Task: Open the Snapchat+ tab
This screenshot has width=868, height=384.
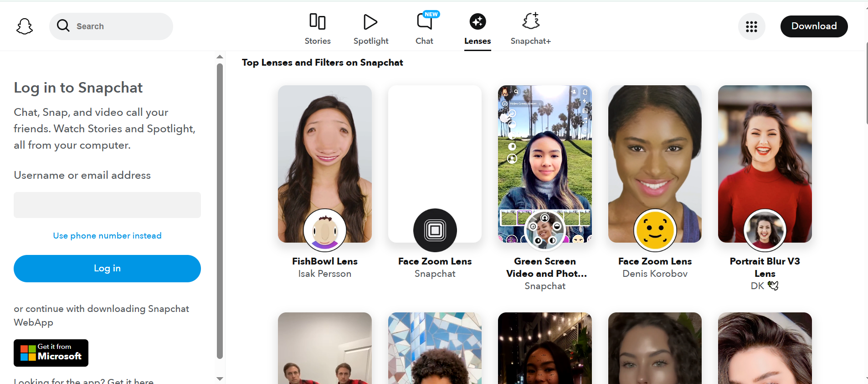Action: (531, 30)
